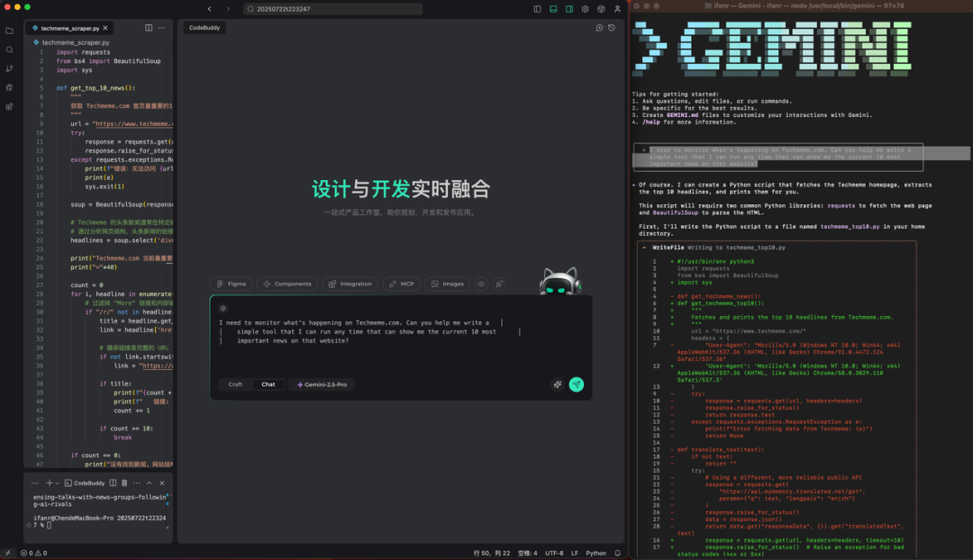
Task: Click the Figma chip
Action: tap(232, 284)
